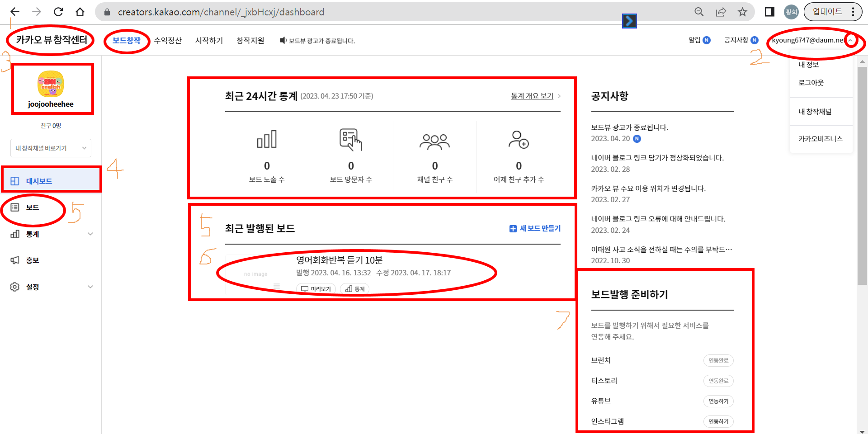Viewport: 868px width, 434px height.
Task: Open the browser side panel icon
Action: pyautogui.click(x=769, y=12)
